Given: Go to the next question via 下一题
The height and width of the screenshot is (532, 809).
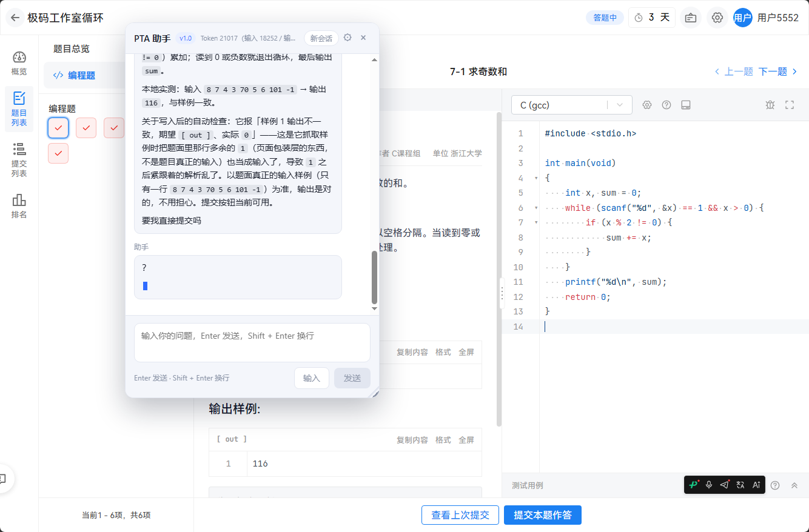Looking at the screenshot, I should (x=778, y=72).
